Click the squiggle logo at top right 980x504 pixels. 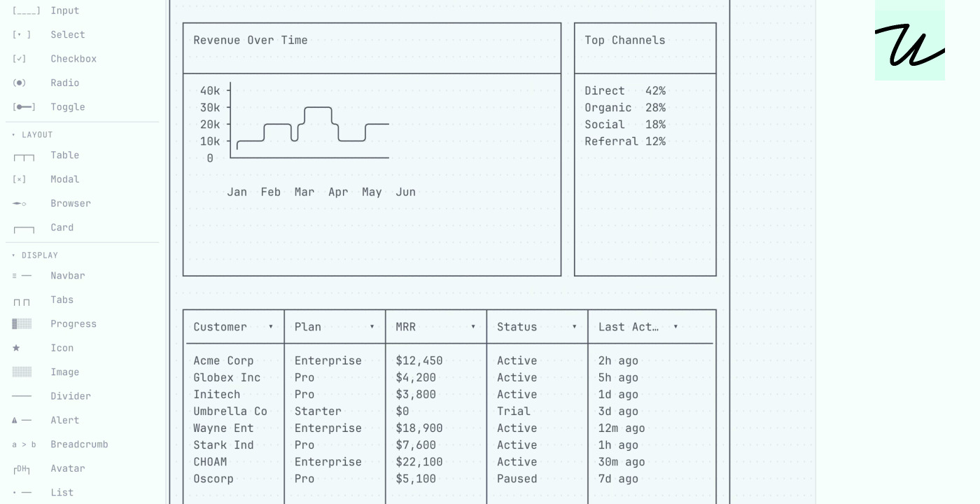click(910, 45)
